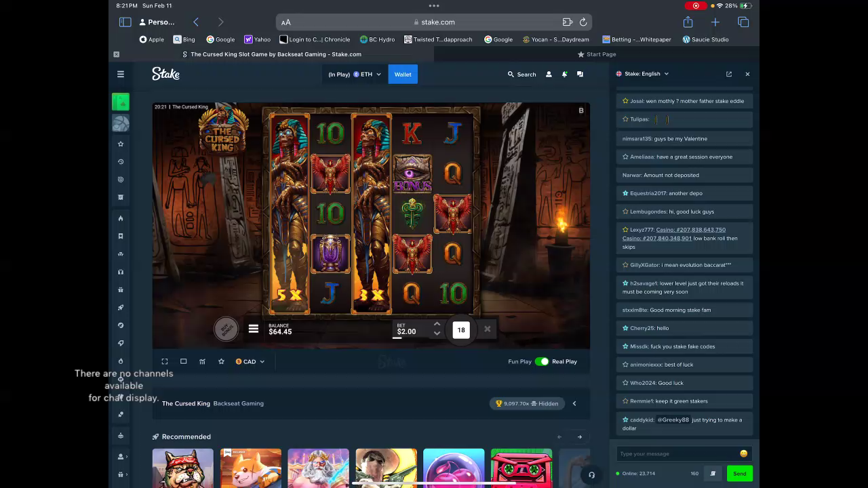Open chat rules scroll icon
This screenshot has width=868, height=488.
pyautogui.click(x=713, y=474)
